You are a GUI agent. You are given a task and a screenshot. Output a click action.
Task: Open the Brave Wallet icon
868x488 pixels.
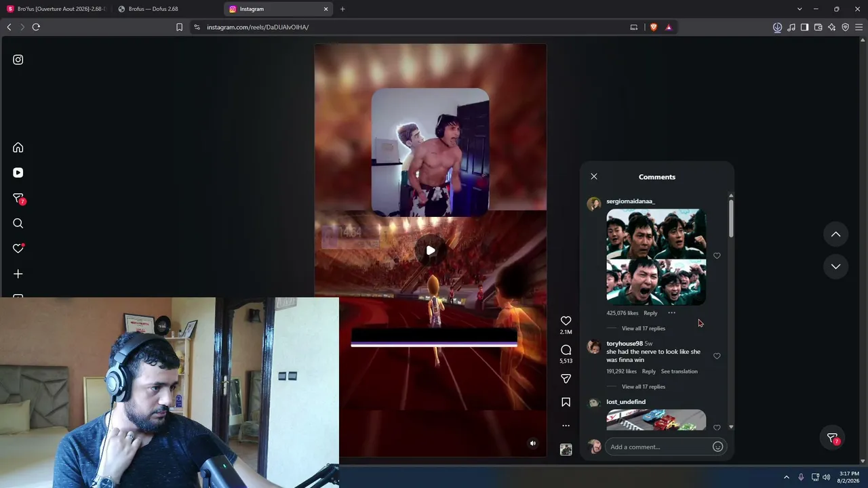[818, 27]
